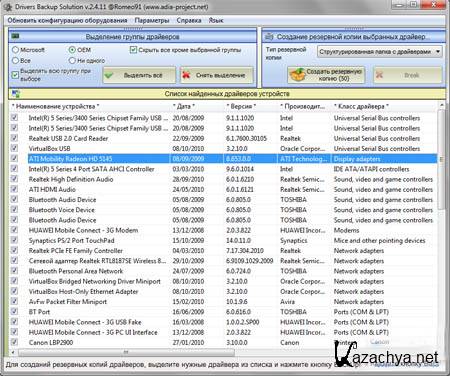Uncheck the Realtek USB 2.0 Card Reader driver
Image resolution: width=450 pixels, height=376 pixels.
pyautogui.click(x=14, y=138)
